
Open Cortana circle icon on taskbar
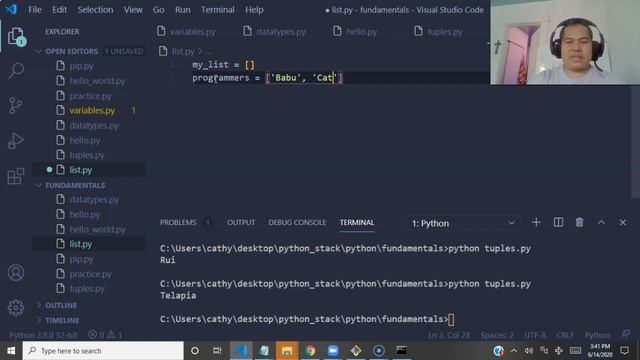click(195, 351)
